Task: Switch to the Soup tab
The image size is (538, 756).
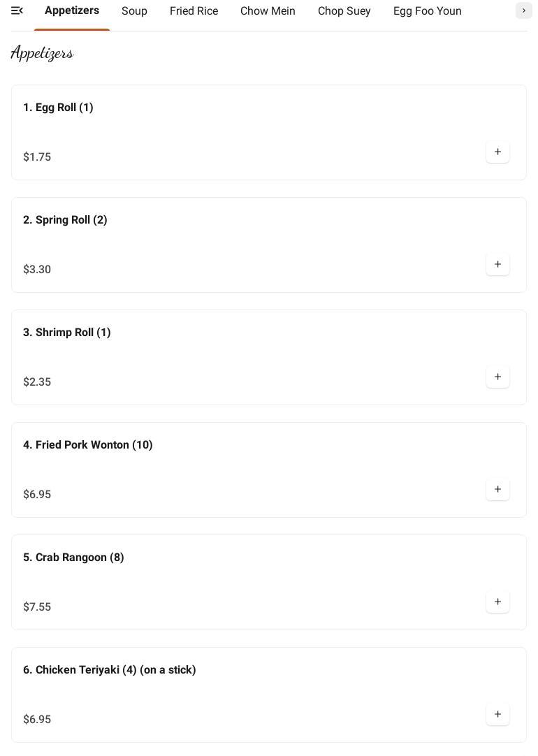Action: click(x=134, y=11)
